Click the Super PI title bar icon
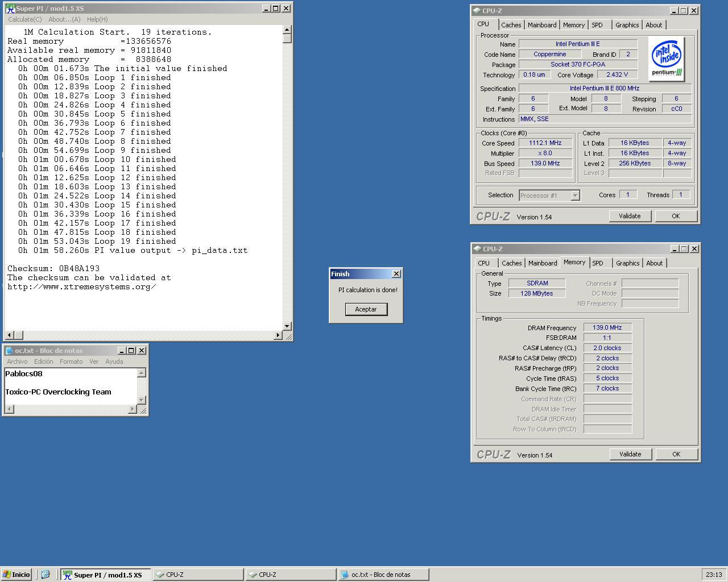 point(10,9)
